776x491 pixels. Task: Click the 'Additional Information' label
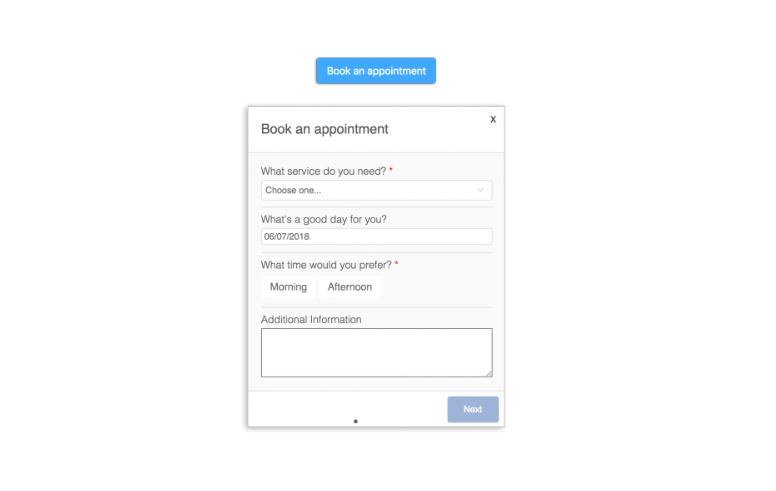click(x=311, y=319)
